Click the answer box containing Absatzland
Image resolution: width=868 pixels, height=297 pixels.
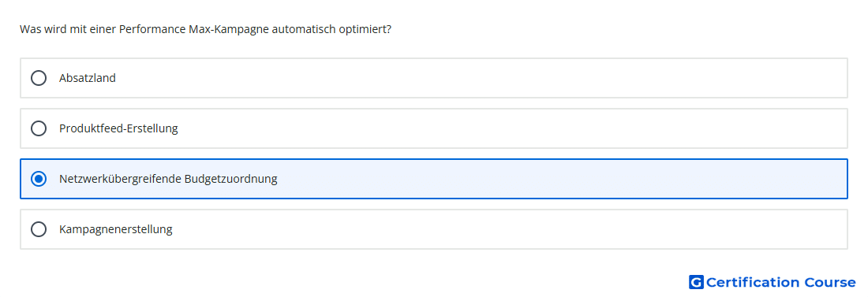pyautogui.click(x=434, y=78)
